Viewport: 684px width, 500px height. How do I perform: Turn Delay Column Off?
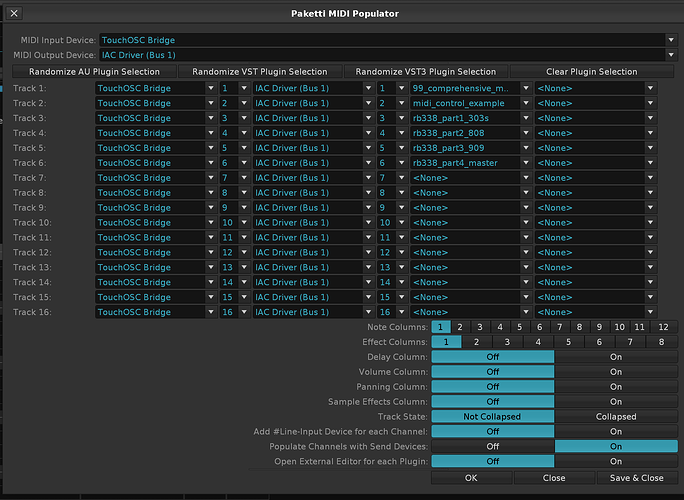tap(493, 357)
